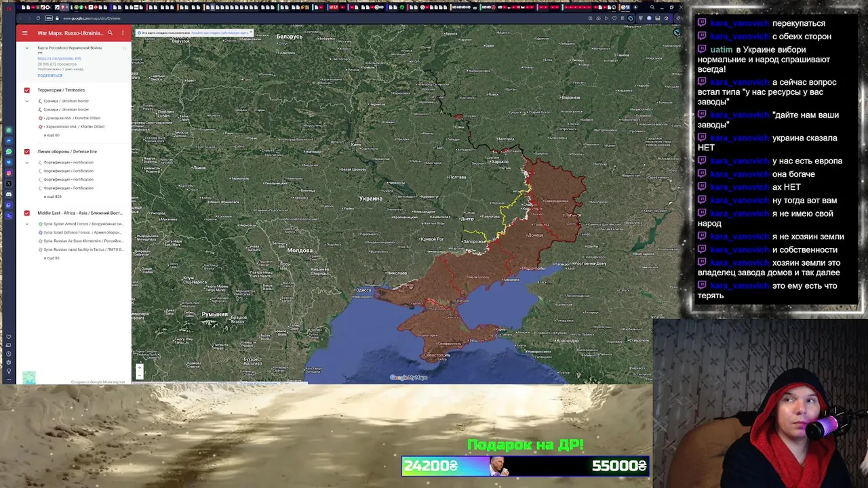
Task: Click the search icon in red header
Action: (x=110, y=33)
